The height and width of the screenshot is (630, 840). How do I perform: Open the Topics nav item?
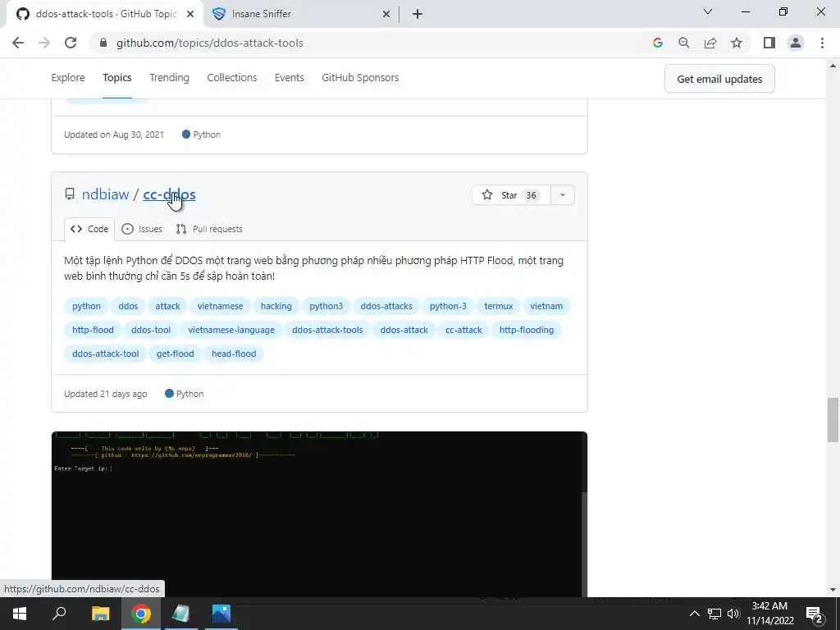[x=116, y=78]
